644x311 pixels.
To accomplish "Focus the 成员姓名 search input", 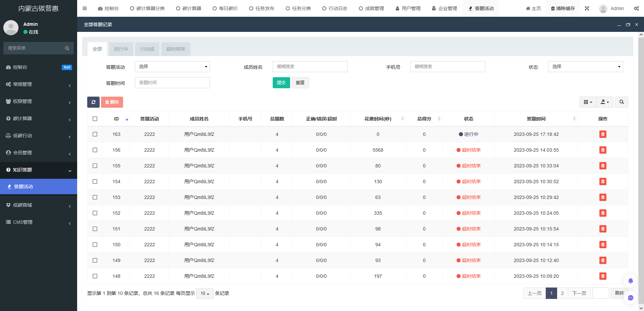I will click(310, 66).
